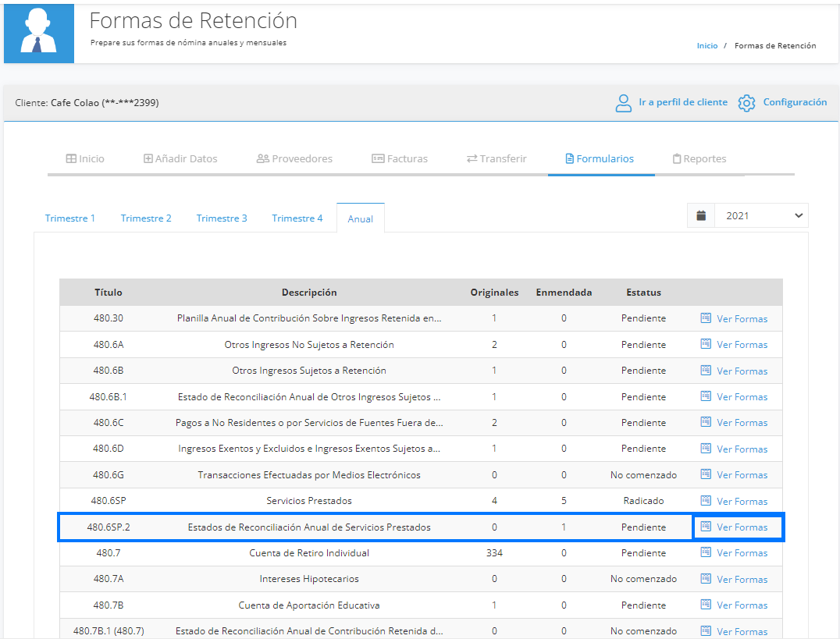Switch to Trimestre 1 tab
Image resolution: width=840 pixels, height=639 pixels.
click(69, 218)
